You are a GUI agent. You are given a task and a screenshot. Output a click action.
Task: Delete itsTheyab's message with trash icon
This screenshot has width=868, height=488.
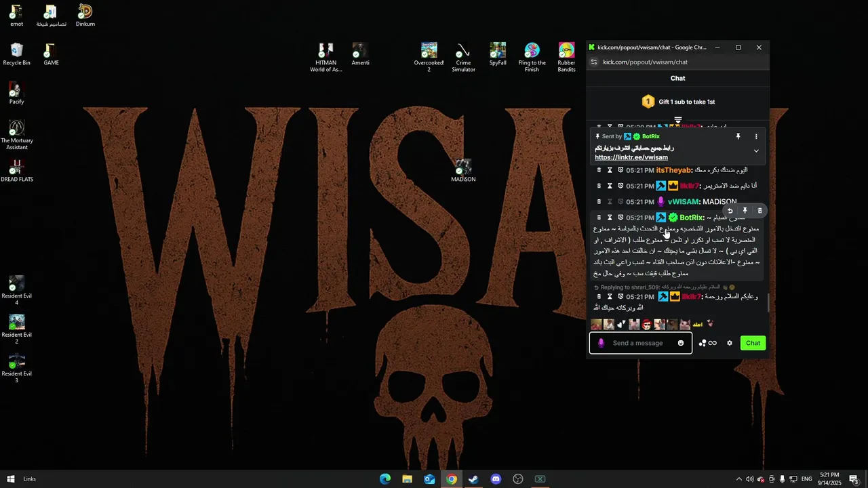pos(599,170)
